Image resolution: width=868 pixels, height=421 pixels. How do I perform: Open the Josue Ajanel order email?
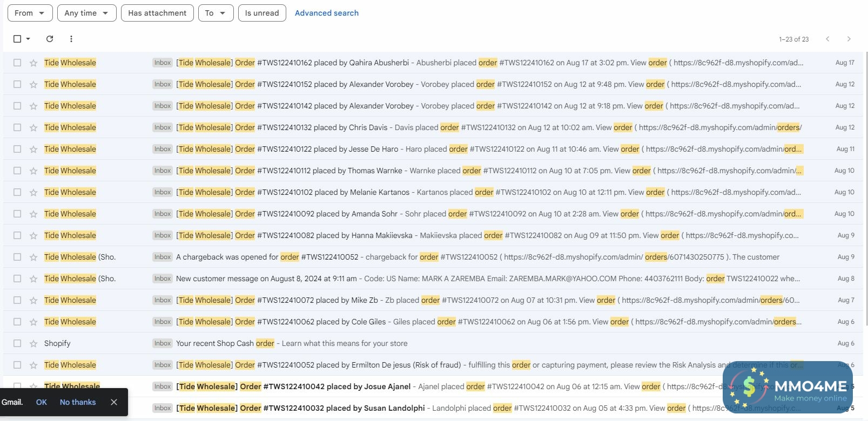click(433, 386)
